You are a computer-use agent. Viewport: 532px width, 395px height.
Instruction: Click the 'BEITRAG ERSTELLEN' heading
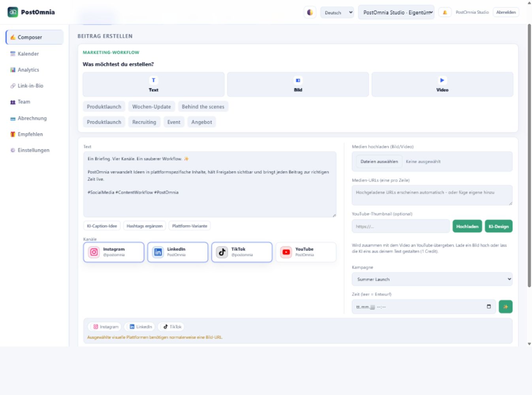[x=105, y=36]
